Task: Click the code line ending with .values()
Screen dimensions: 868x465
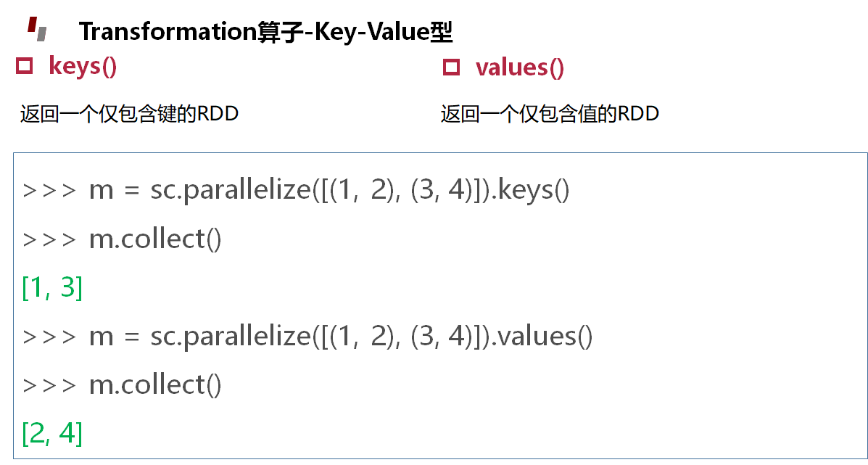Action: 307,337
